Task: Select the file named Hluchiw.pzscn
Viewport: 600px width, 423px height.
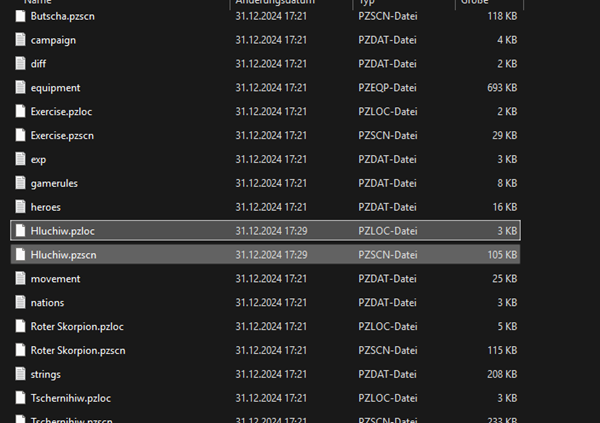Action: coord(64,255)
